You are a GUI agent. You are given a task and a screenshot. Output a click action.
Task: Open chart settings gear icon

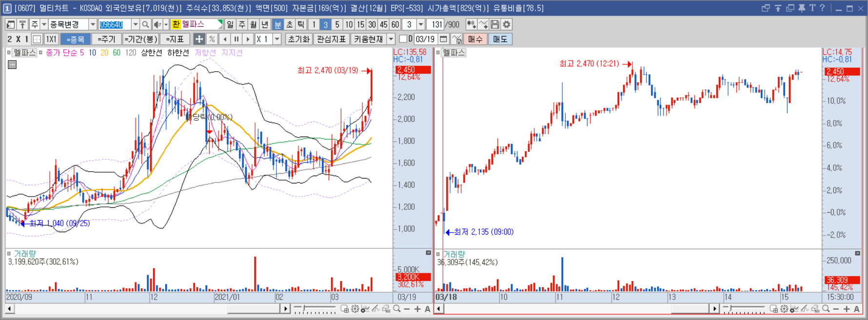tap(507, 24)
